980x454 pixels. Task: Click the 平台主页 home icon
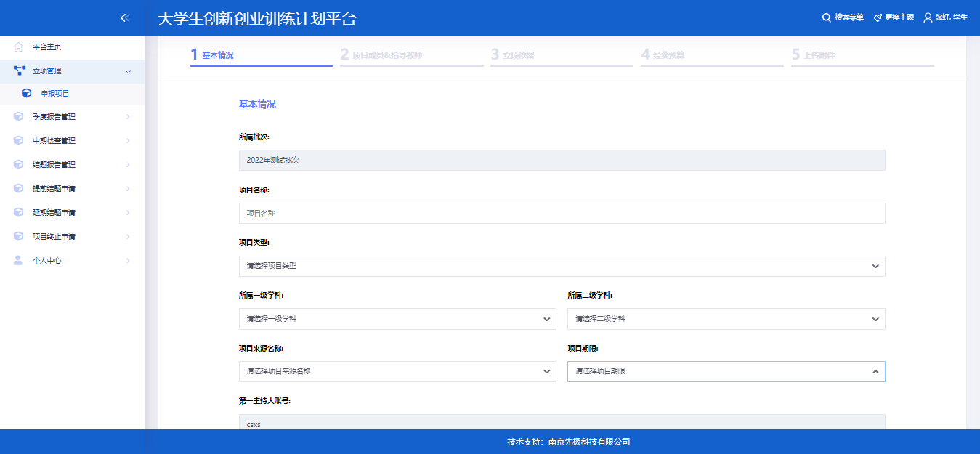click(x=19, y=47)
